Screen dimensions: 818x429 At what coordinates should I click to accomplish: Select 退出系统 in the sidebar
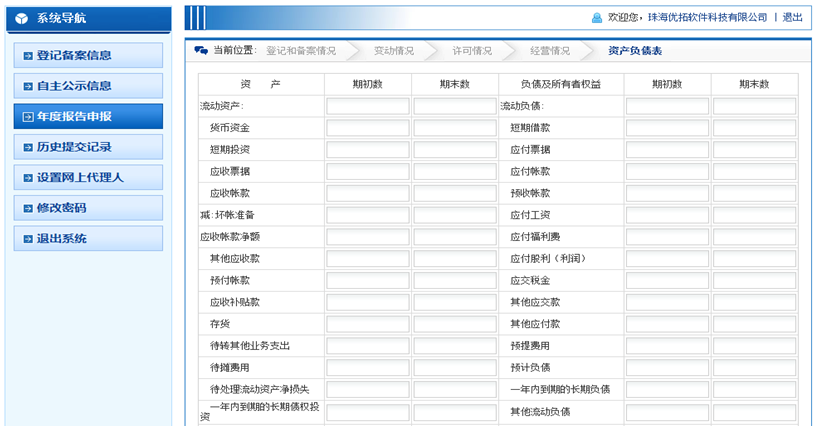[x=83, y=239]
